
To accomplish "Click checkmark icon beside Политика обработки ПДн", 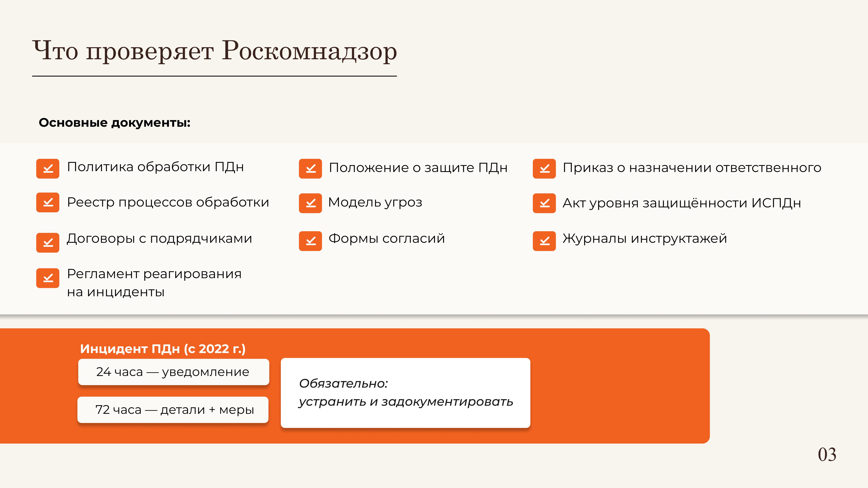I will pos(47,168).
